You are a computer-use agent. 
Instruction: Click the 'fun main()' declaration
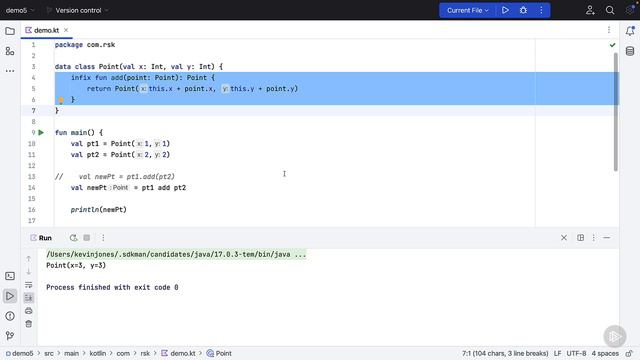coord(79,133)
